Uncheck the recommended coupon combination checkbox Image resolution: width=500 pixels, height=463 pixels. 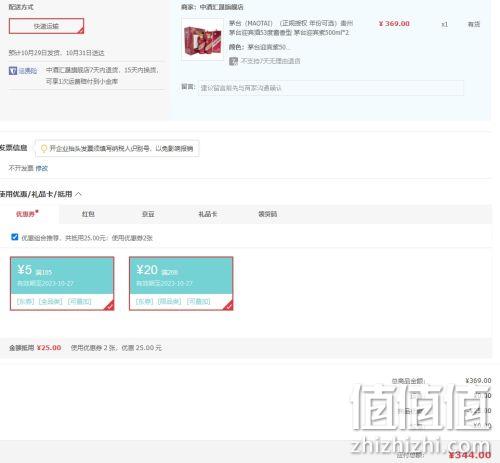point(15,237)
